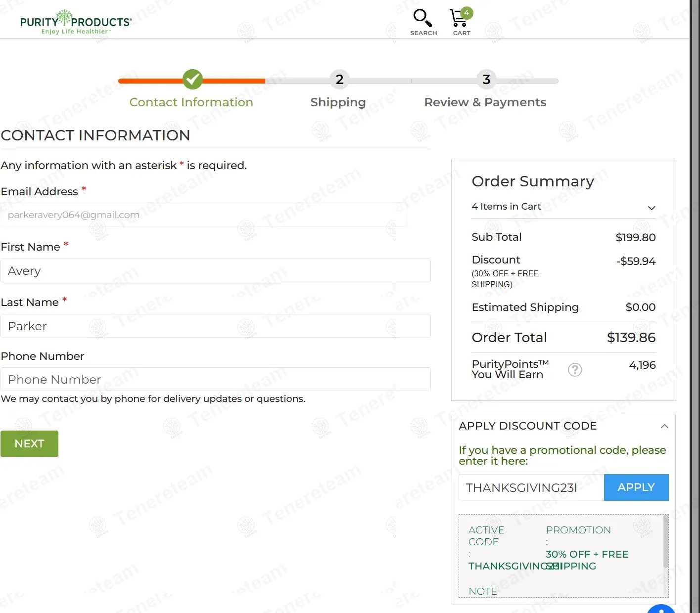700x613 pixels.
Task: Click into the Phone Number field
Action: coord(216,380)
